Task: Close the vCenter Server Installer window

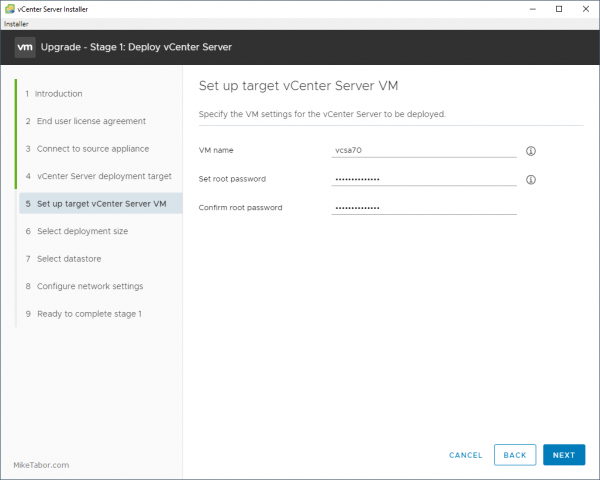Action: pos(586,9)
